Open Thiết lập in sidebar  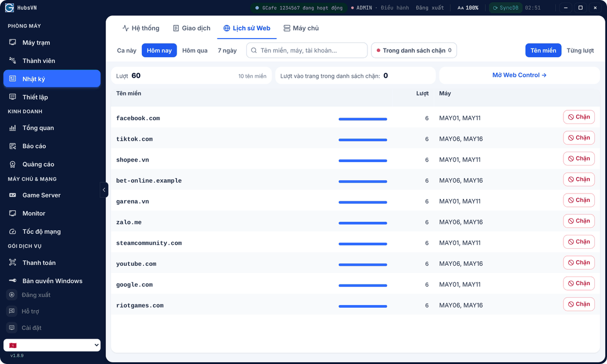coord(52,97)
